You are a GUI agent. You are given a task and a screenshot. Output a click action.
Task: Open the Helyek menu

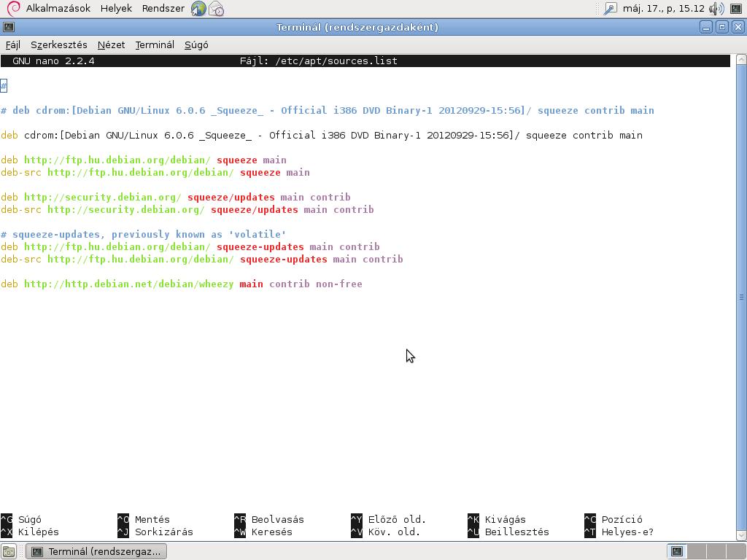click(x=116, y=9)
